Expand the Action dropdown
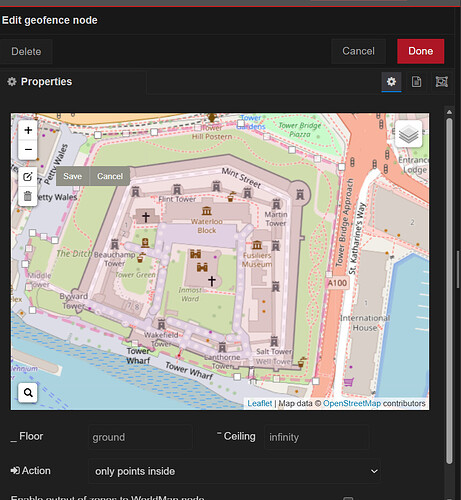Image resolution: width=461 pixels, height=500 pixels. tap(234, 471)
